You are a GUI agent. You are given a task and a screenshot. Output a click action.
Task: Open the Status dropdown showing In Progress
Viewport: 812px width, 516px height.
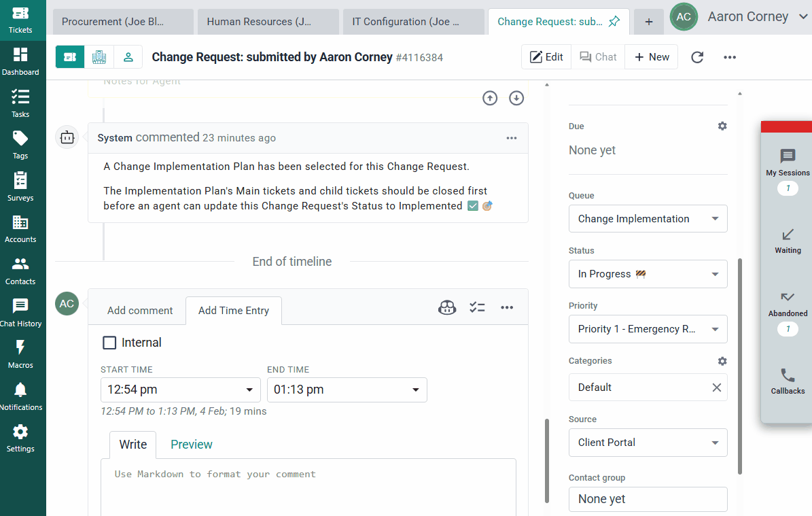(648, 274)
